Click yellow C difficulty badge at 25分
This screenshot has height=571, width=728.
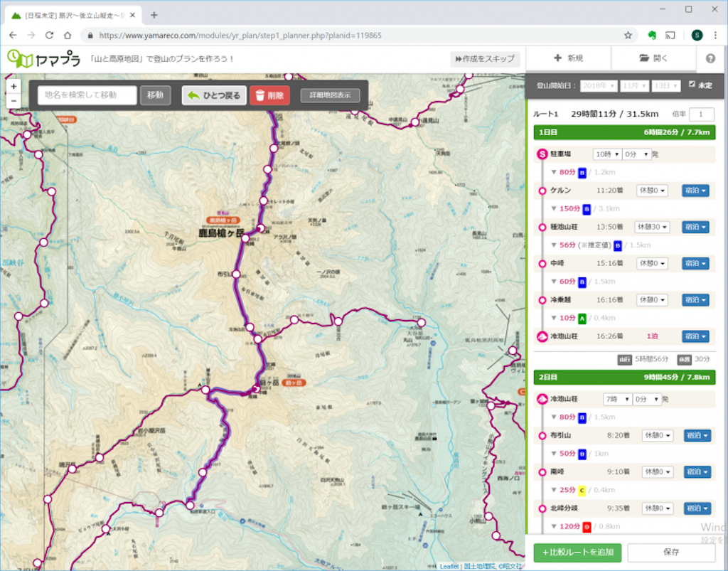(x=582, y=490)
